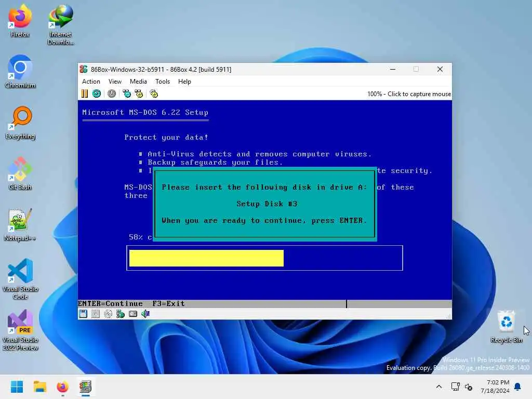The width and height of the screenshot is (532, 399).
Task: Click '100% - Click to capture mouse' status text
Action: (x=409, y=94)
